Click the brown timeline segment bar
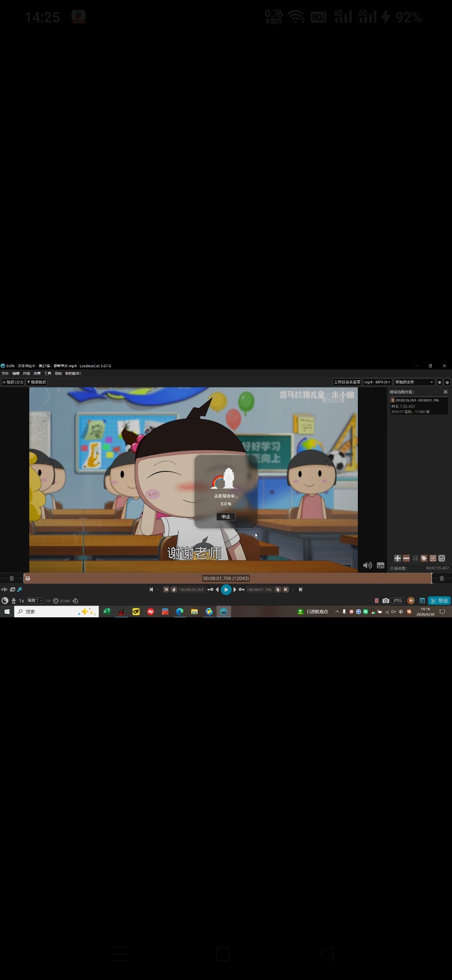 click(x=126, y=578)
